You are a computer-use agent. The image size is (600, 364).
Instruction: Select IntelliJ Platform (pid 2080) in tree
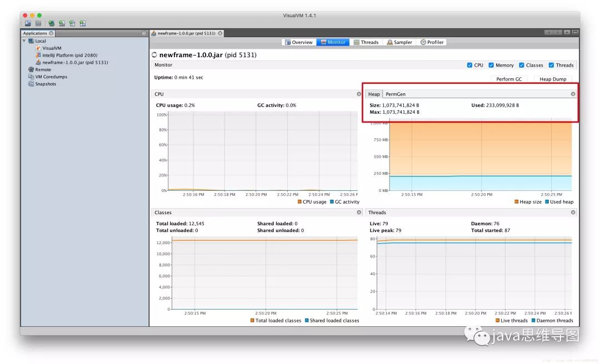(x=69, y=55)
